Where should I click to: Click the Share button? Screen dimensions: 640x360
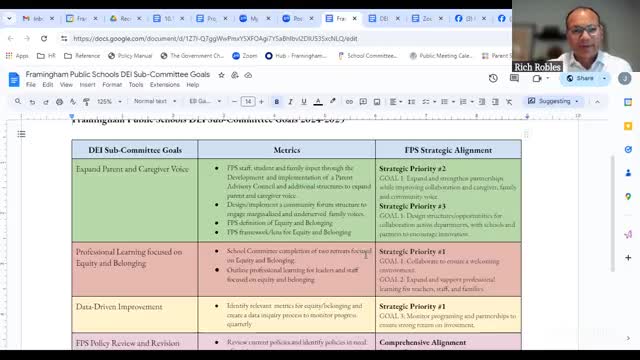tap(580, 78)
